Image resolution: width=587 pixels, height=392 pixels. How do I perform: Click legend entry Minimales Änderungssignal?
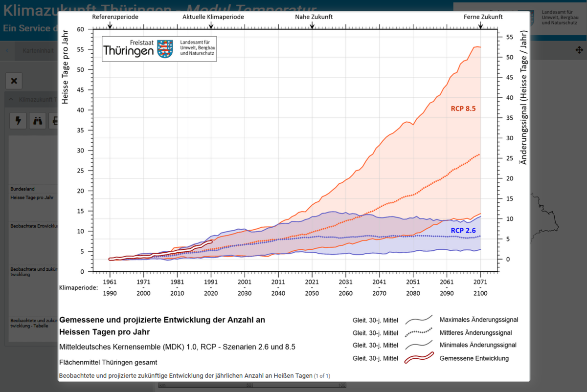(478, 345)
